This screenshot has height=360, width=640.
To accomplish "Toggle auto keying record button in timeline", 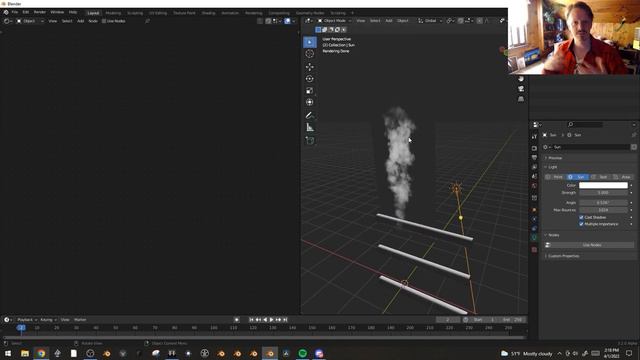I will pyautogui.click(x=236, y=320).
